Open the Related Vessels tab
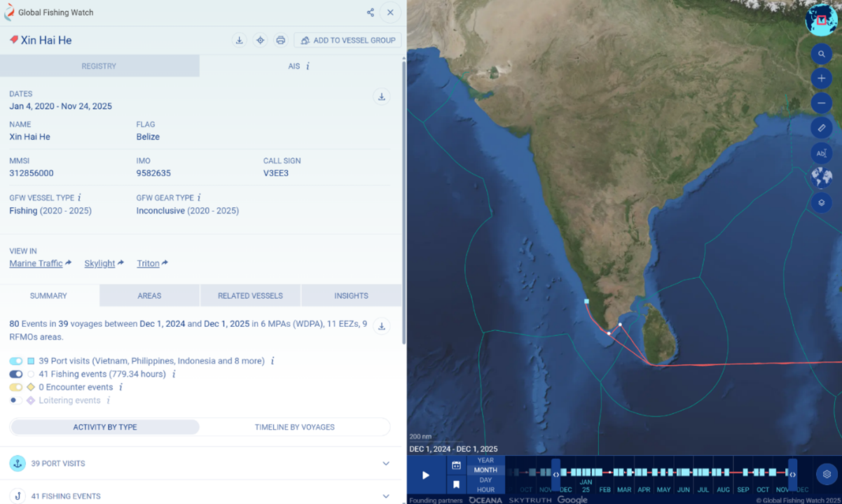This screenshot has height=504, width=842. coord(250,296)
